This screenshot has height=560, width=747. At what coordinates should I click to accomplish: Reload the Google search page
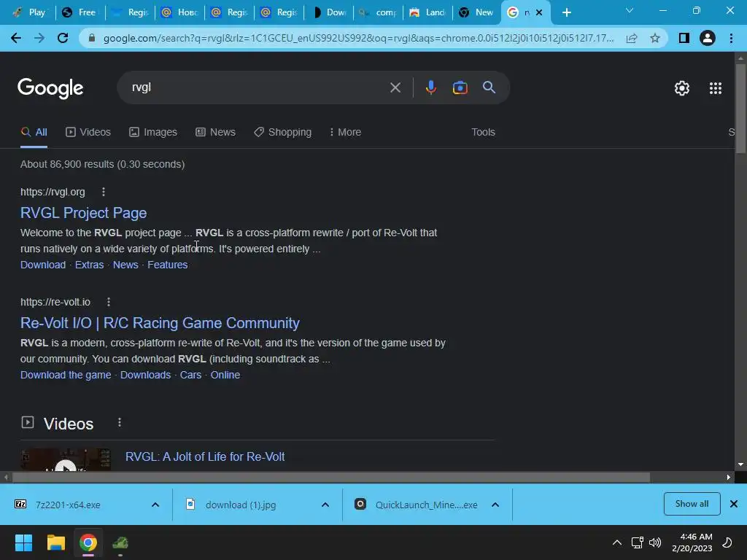(x=63, y=38)
